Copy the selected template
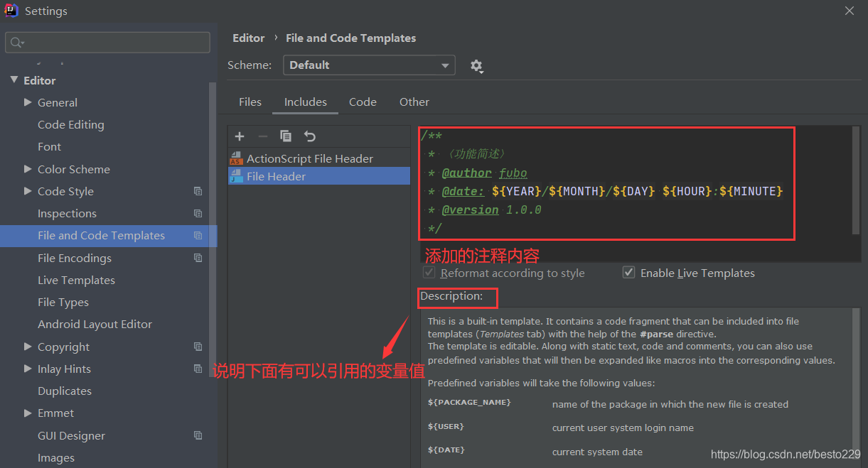The height and width of the screenshot is (468, 868). (x=286, y=136)
